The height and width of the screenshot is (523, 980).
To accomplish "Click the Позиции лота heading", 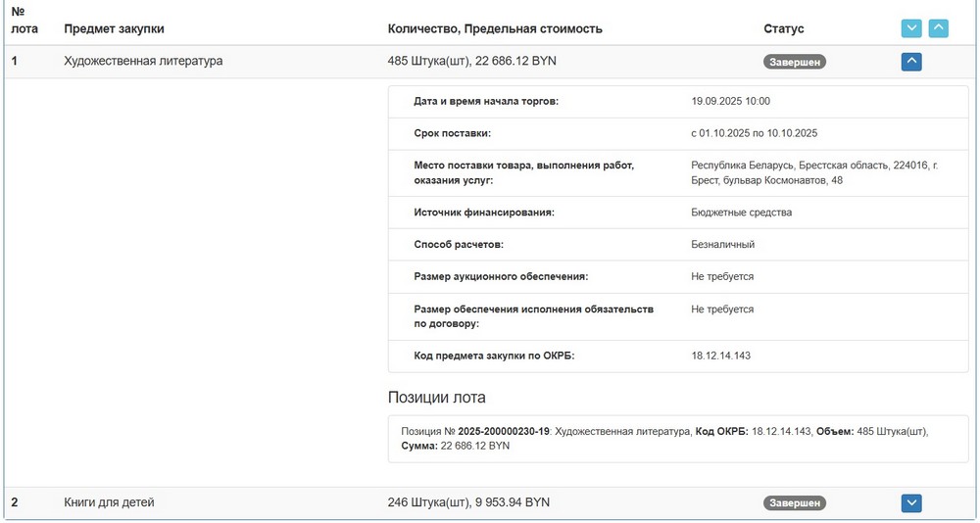I will pos(437,398).
